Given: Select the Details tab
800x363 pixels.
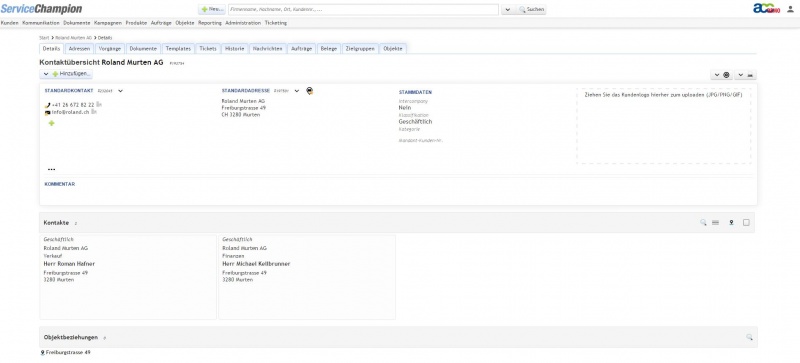Looking at the screenshot, I should pyautogui.click(x=52, y=49).
